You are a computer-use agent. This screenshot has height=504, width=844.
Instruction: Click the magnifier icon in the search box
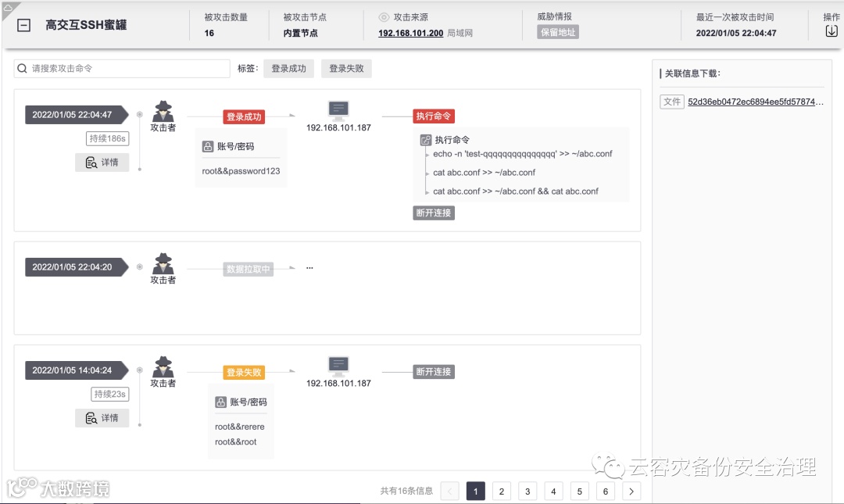pyautogui.click(x=22, y=69)
